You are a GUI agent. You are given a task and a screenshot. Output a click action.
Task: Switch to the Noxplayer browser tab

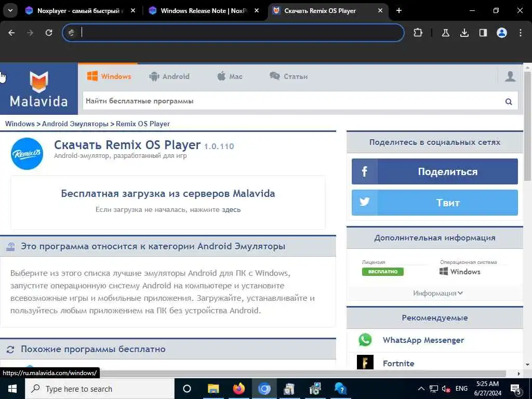coord(81,11)
